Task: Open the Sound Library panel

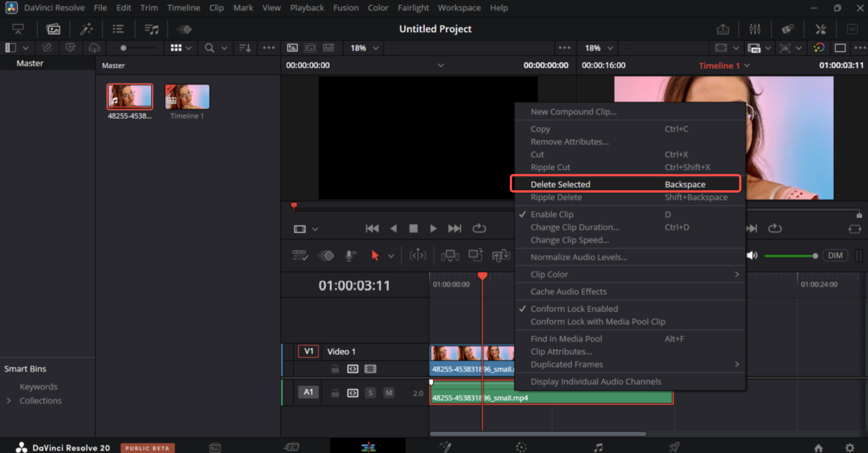Action: click(x=152, y=29)
